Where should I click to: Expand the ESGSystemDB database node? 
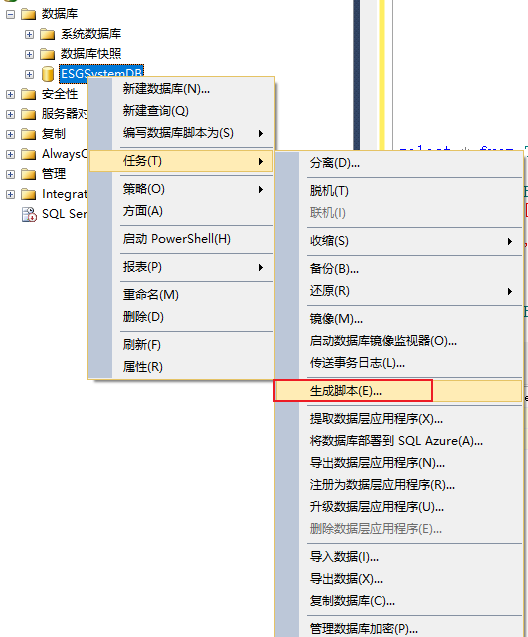click(x=29, y=74)
